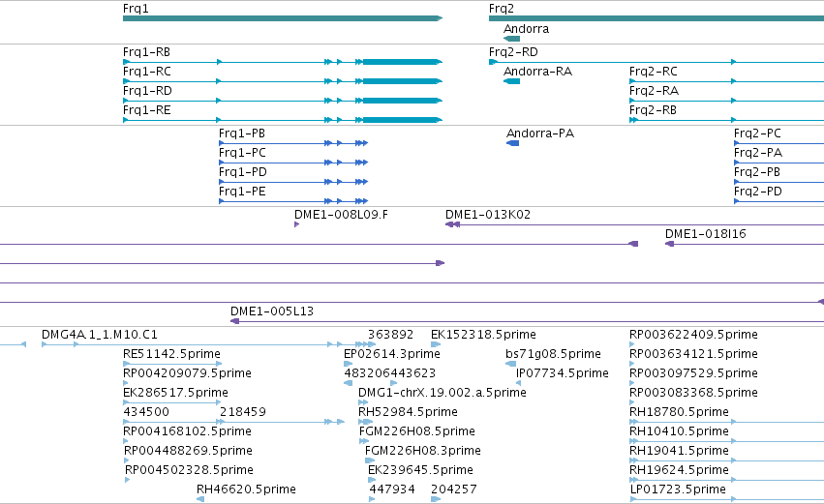Screen dimensions: 824x504
Task: Select the DME1-018I16 clone label
Action: 705,234
